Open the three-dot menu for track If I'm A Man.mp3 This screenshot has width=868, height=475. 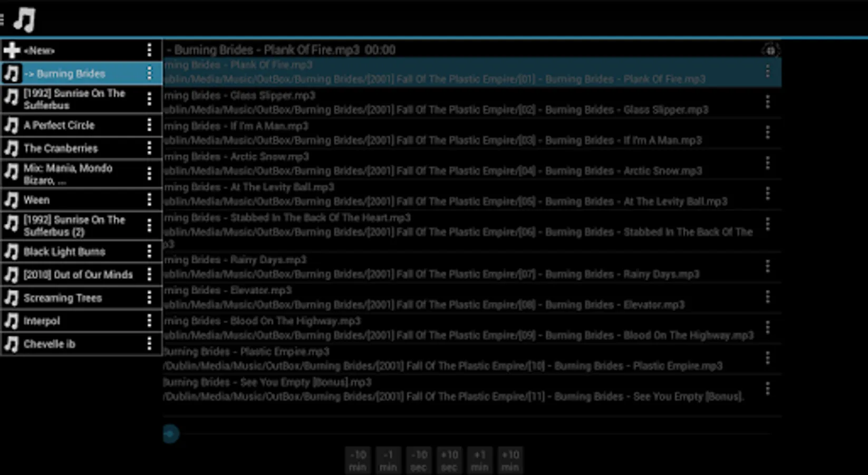click(768, 132)
